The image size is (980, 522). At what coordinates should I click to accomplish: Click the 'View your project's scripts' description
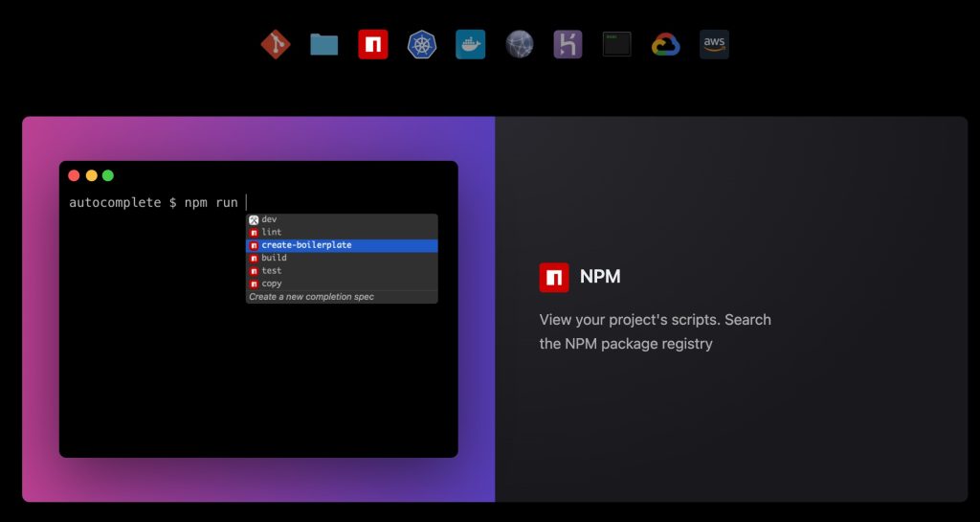click(655, 331)
